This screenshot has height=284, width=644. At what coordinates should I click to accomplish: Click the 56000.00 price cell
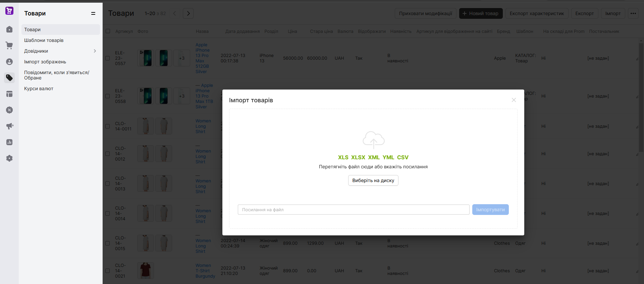click(x=293, y=58)
